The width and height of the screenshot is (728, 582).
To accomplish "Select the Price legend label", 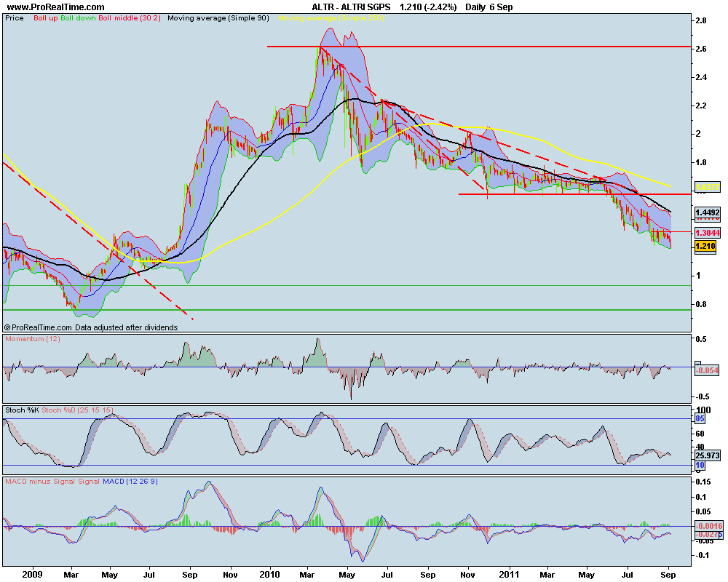I will pos(15,18).
